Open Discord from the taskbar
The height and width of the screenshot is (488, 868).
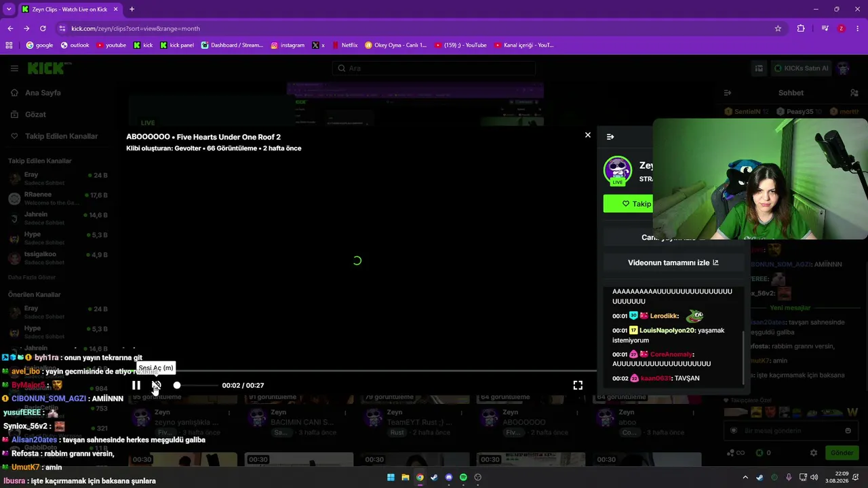tap(449, 477)
